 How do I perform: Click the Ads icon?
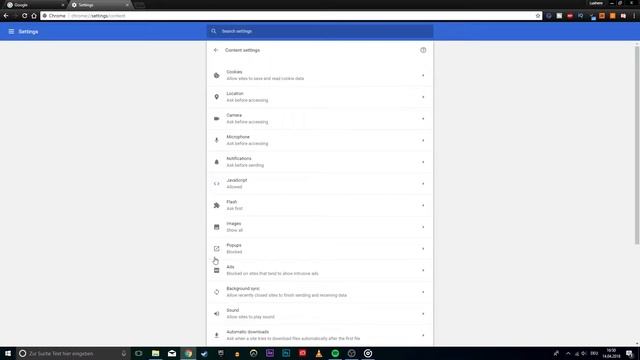click(x=217, y=270)
